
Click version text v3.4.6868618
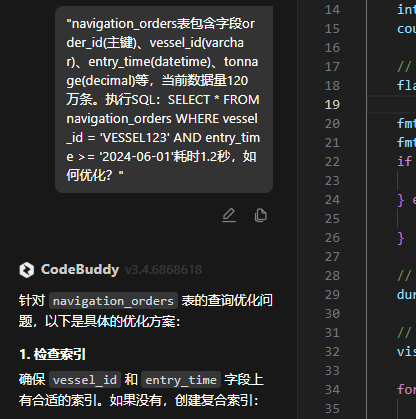[x=163, y=270]
